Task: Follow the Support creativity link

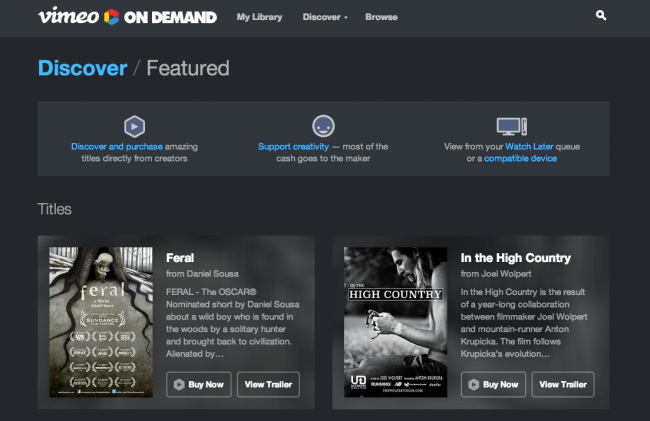Action: (293, 146)
